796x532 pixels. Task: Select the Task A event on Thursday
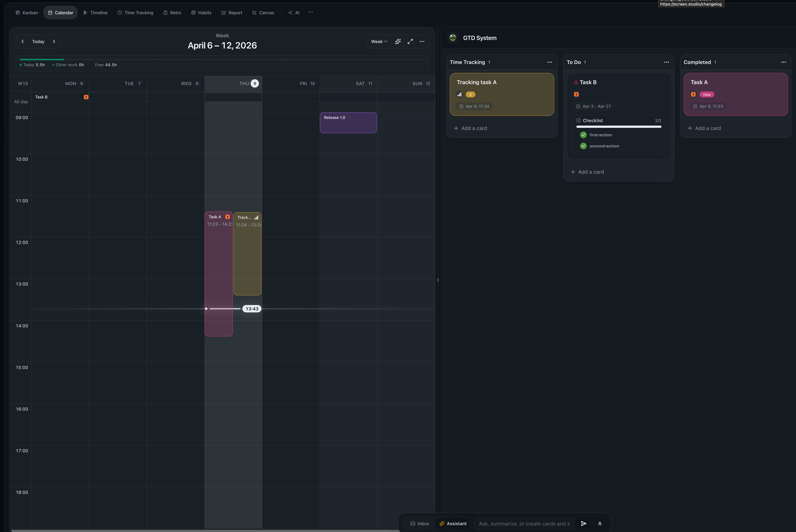click(x=219, y=274)
